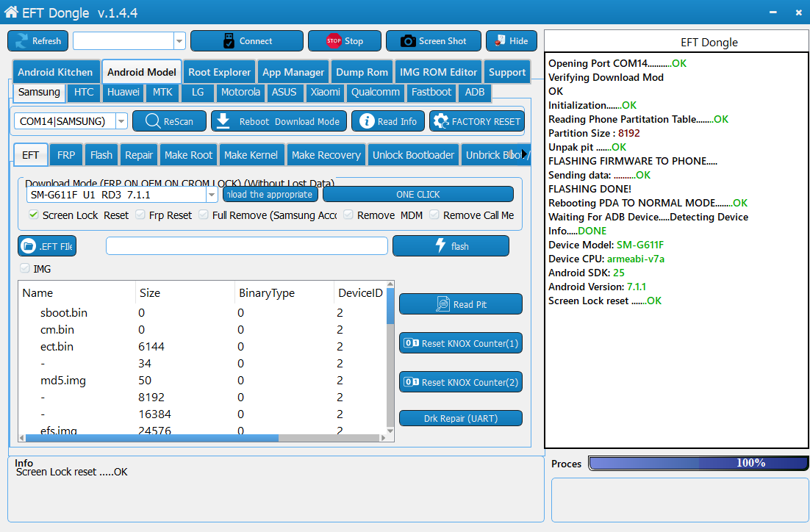Click the .EFT File folder icon

(28, 246)
